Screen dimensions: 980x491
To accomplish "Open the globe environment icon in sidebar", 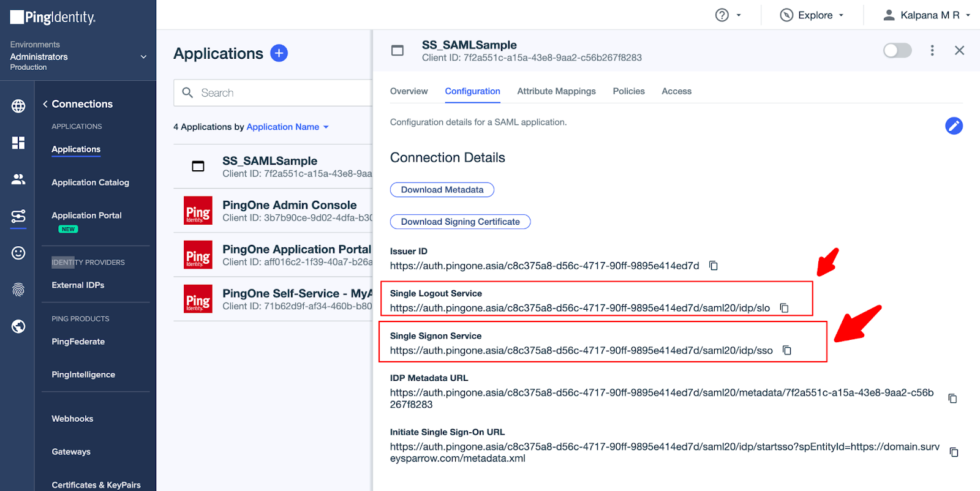I will pos(18,106).
